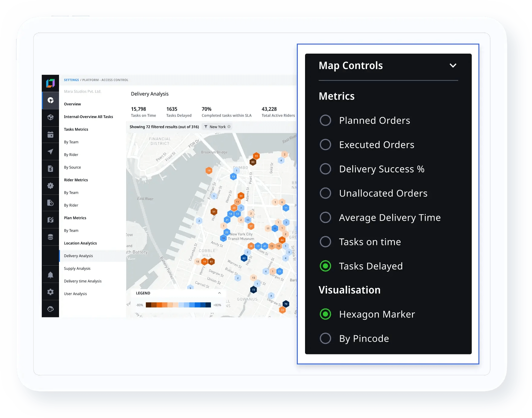Screen dimensions: 532x418
Task: Click the support bot icon at bottom
Action: click(x=51, y=309)
